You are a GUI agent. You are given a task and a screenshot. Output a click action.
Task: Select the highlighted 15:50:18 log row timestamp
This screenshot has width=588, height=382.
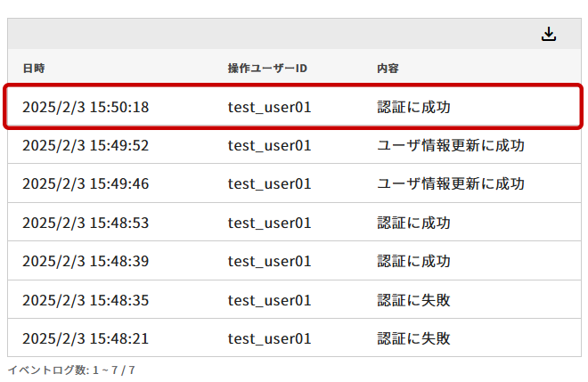(x=86, y=107)
